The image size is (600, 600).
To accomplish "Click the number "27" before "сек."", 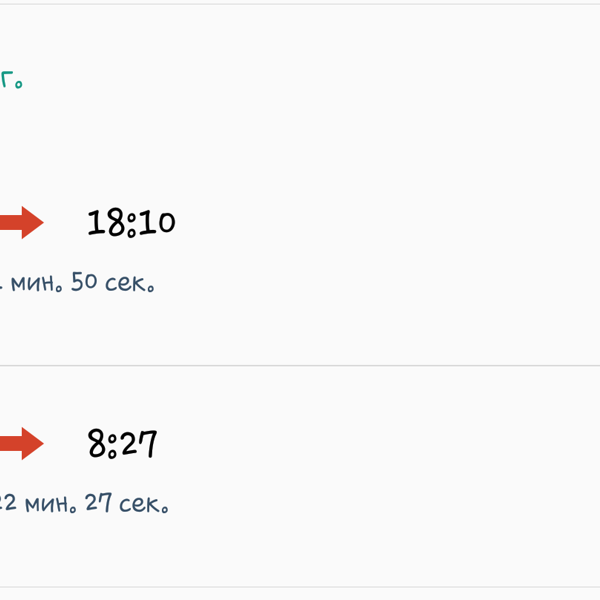I will point(98,502).
